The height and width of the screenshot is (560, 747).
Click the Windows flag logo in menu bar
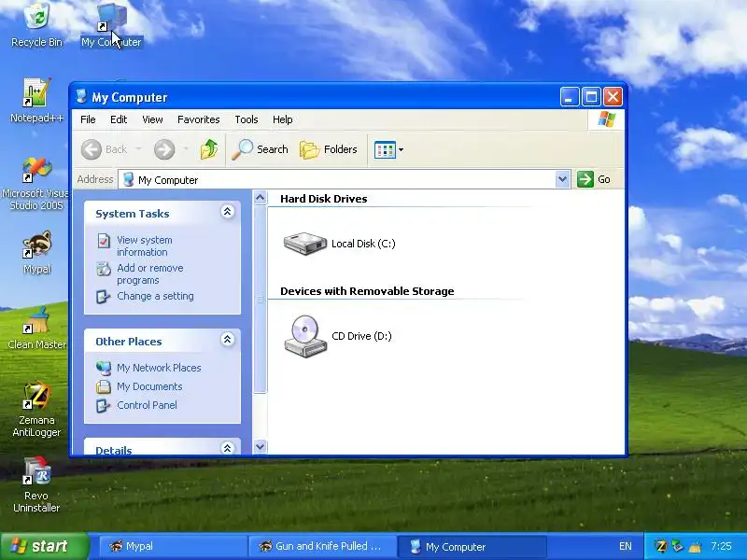(x=606, y=119)
